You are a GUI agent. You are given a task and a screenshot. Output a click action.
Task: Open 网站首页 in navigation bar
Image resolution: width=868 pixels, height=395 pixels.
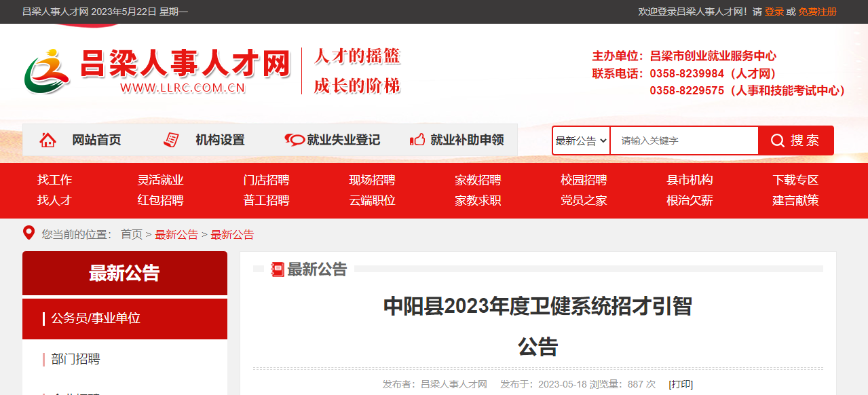96,140
